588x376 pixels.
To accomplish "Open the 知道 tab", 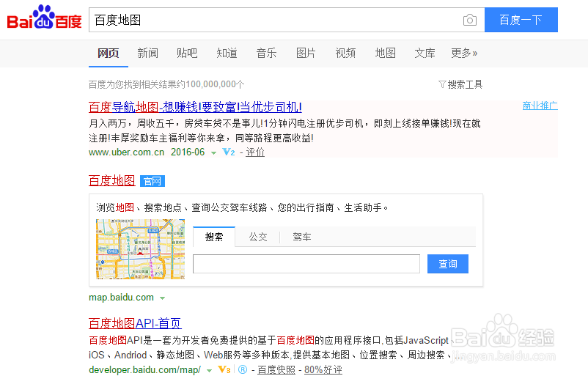I will tap(227, 54).
